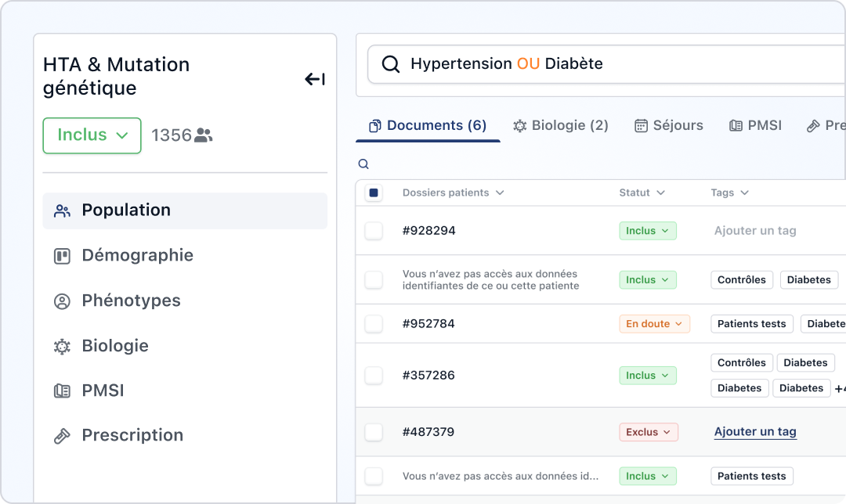Select the checkbox next to patient #487379
The height and width of the screenshot is (504, 846).
point(374,431)
